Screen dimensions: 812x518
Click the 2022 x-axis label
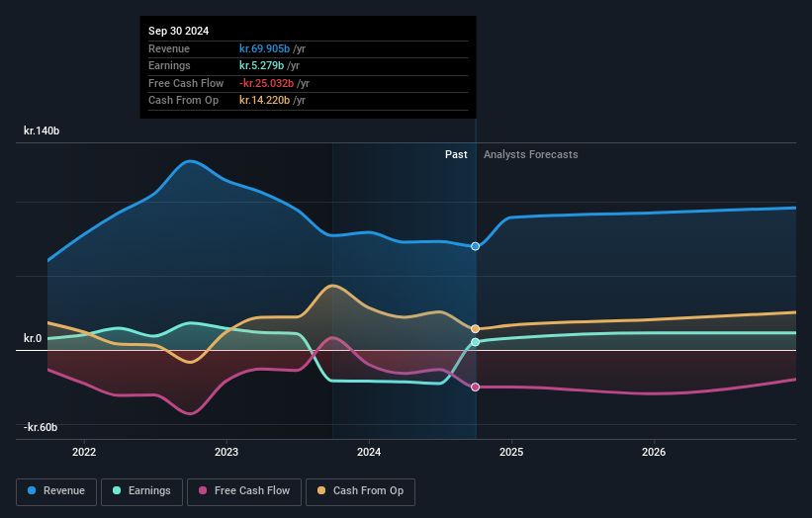pyautogui.click(x=84, y=453)
